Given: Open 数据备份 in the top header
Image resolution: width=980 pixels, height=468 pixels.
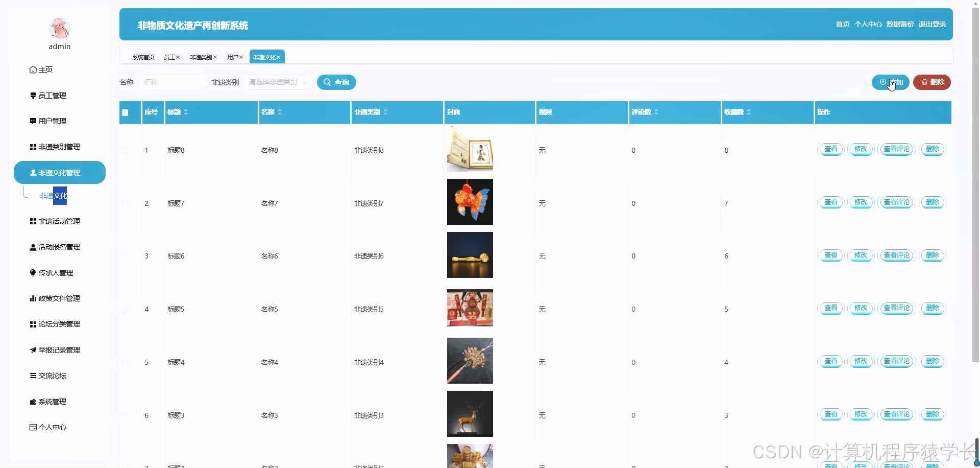Looking at the screenshot, I should [900, 24].
